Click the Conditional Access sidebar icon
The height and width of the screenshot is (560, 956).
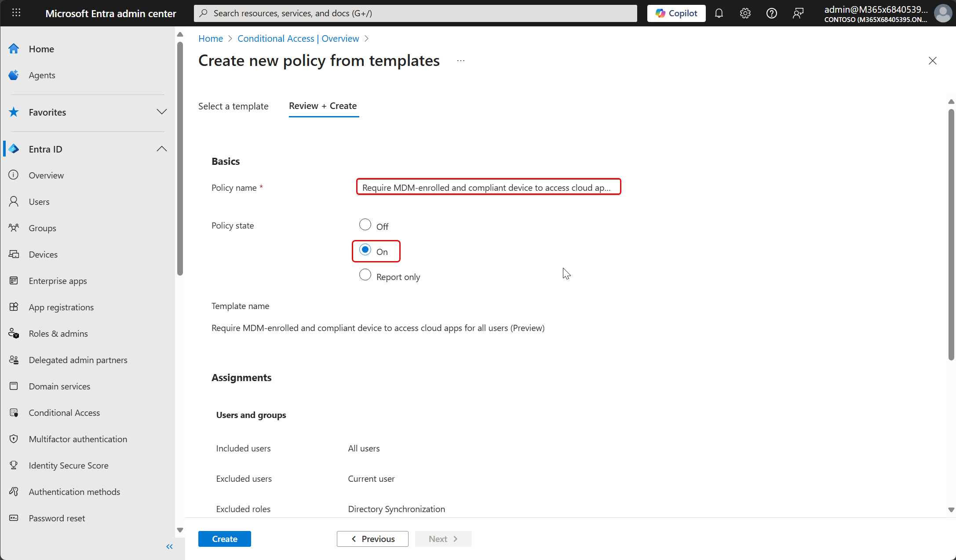(x=14, y=412)
